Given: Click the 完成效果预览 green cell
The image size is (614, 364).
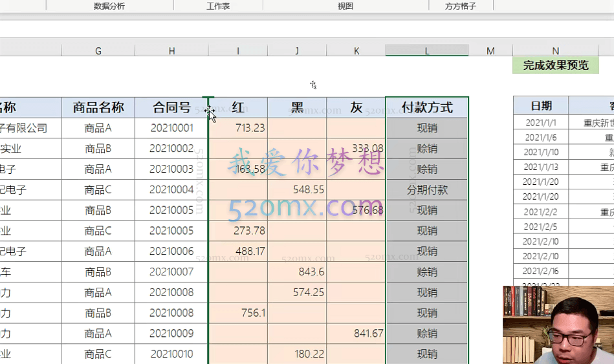Looking at the screenshot, I should 556,65.
